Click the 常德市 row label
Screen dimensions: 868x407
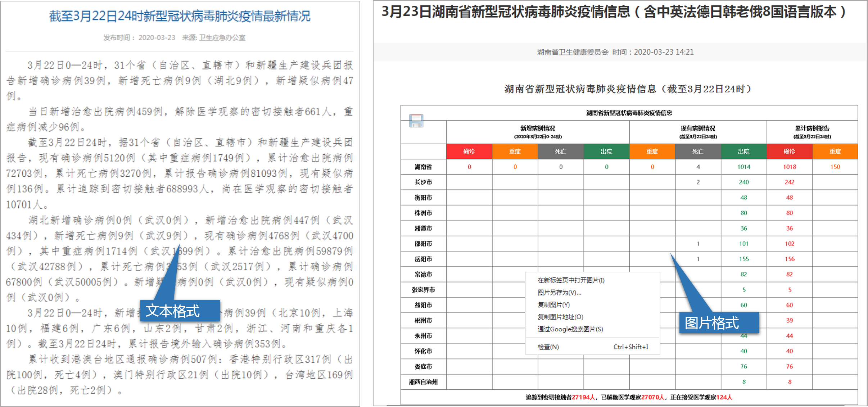[424, 275]
